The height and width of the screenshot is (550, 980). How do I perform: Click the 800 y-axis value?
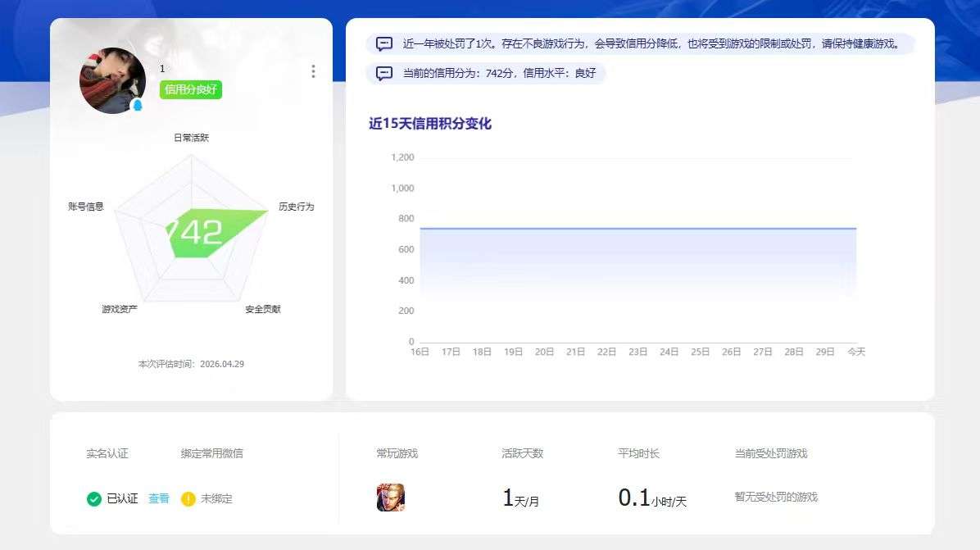point(406,219)
